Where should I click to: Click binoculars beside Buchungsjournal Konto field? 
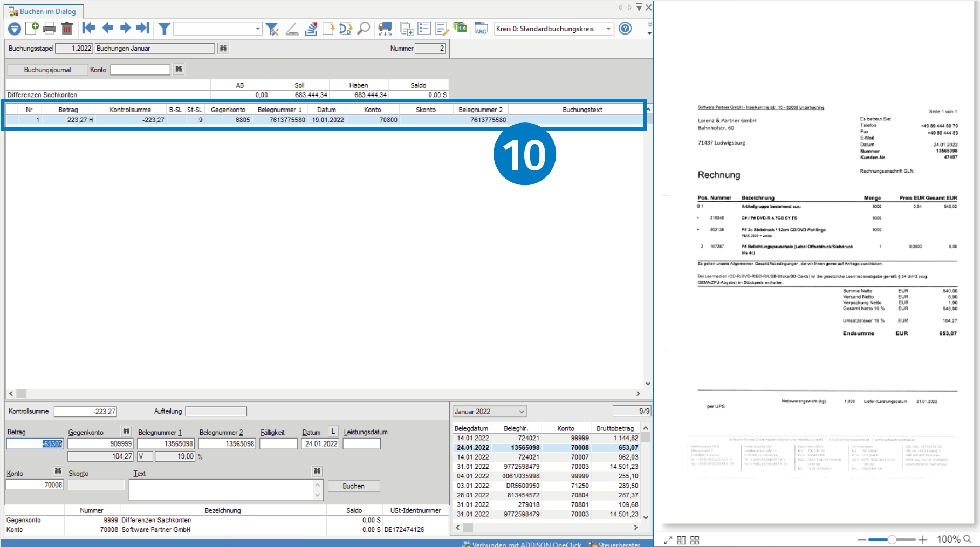pyautogui.click(x=179, y=69)
